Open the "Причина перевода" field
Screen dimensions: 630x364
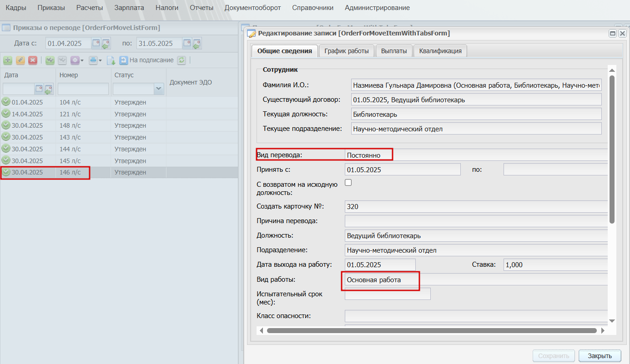click(476, 221)
